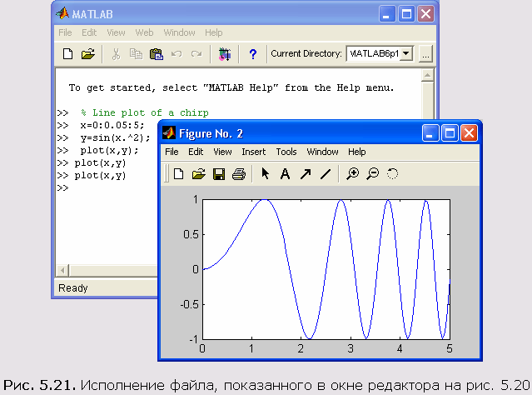Minimize the Figure No. 2 window
The width and height of the screenshot is (532, 395).
coord(430,132)
